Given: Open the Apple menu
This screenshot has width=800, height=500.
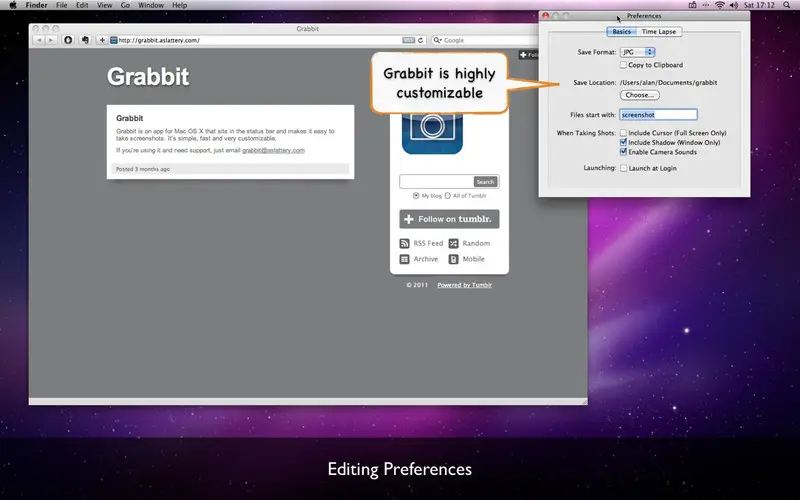Looking at the screenshot, I should pyautogui.click(x=13, y=5).
